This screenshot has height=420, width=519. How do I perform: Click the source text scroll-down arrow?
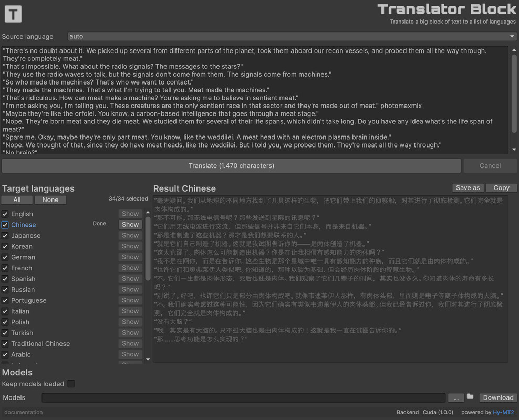click(514, 150)
